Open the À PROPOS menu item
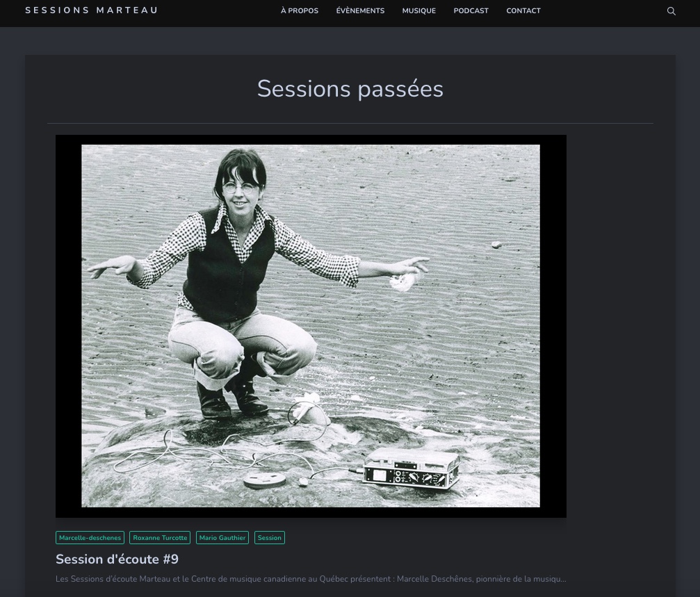 pyautogui.click(x=300, y=11)
